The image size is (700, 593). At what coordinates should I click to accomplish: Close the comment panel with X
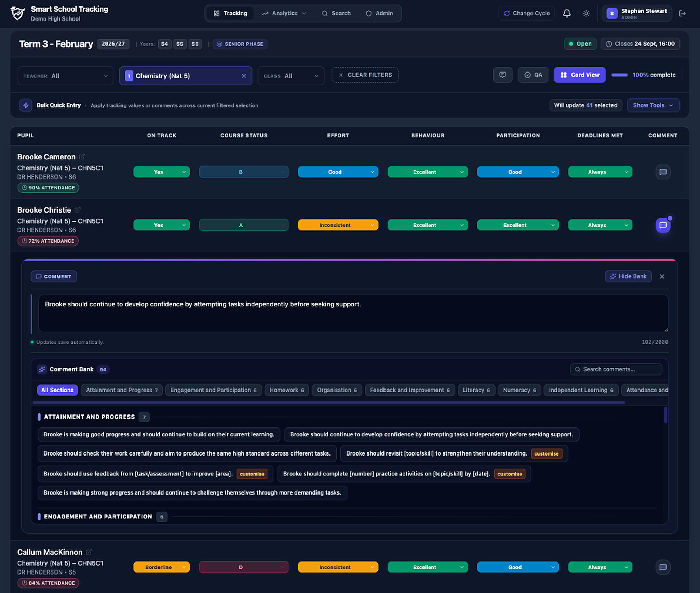click(662, 276)
